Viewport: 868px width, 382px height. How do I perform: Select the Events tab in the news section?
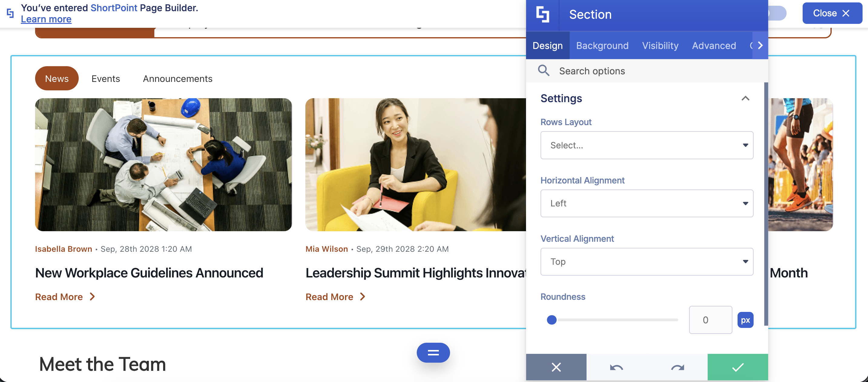[105, 78]
